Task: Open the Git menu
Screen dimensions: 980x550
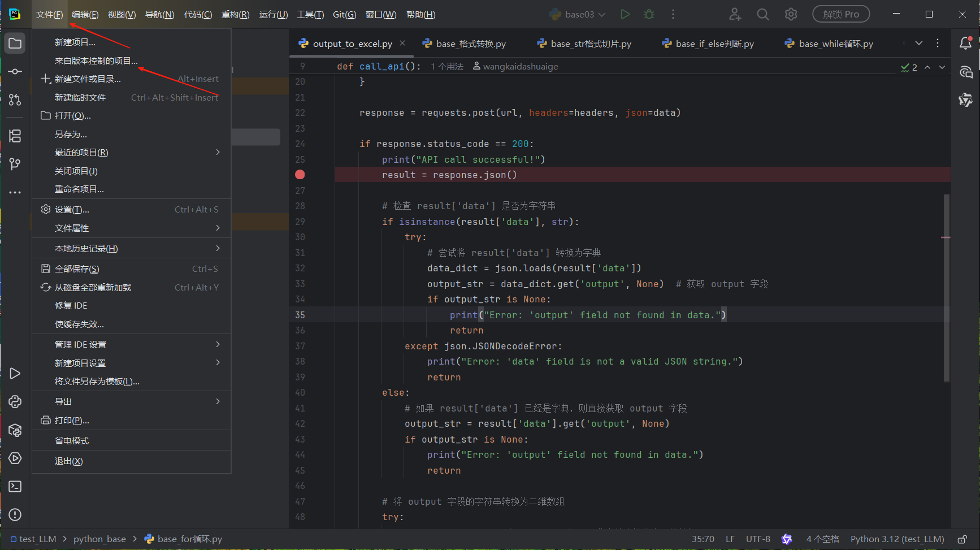Action: click(x=344, y=14)
